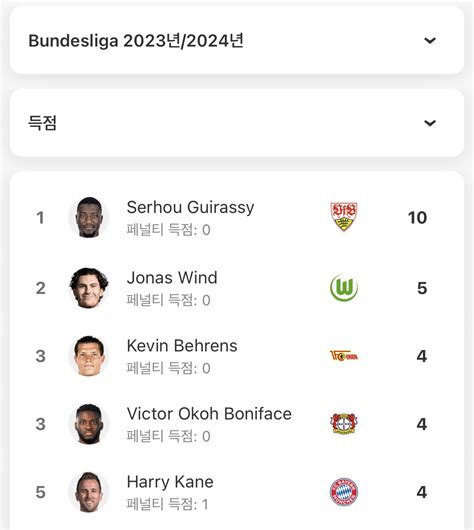Open the VfL Wolfsburg club logo
474x530 pixels.
coord(344,288)
